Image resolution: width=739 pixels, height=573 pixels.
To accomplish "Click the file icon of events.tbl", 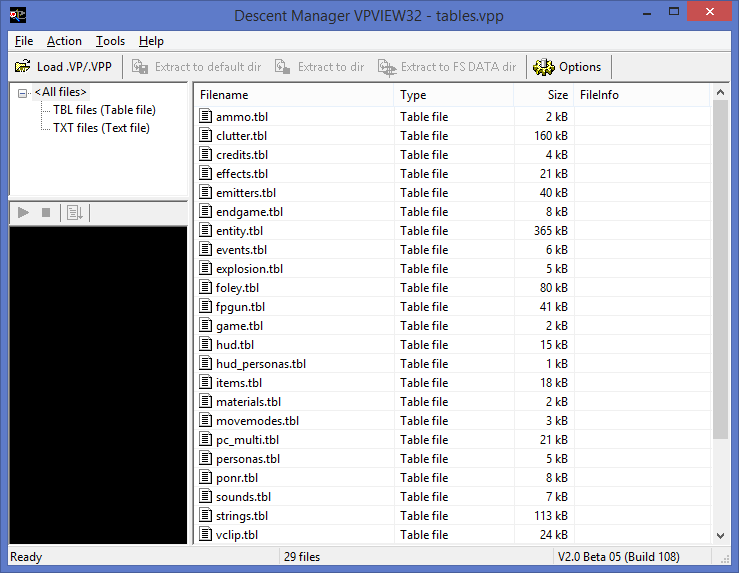I will click(x=205, y=249).
